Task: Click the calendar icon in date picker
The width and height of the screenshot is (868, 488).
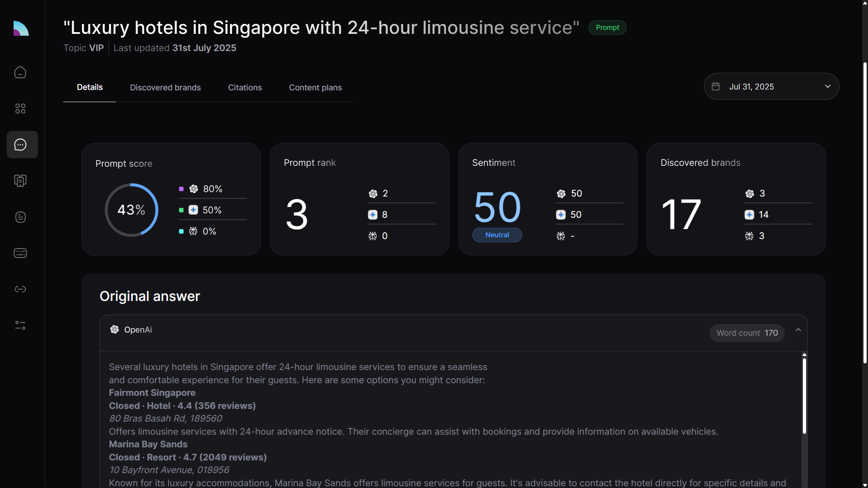Action: [x=716, y=86]
